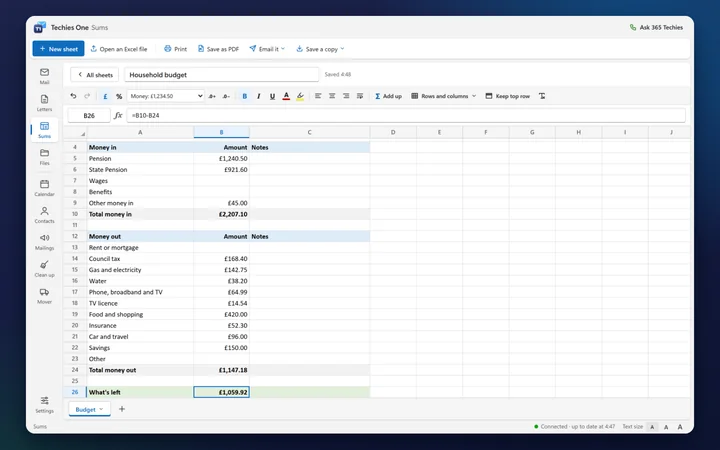The width and height of the screenshot is (720, 450).
Task: Select the Savings £150.00 amount
Action: pos(221,348)
